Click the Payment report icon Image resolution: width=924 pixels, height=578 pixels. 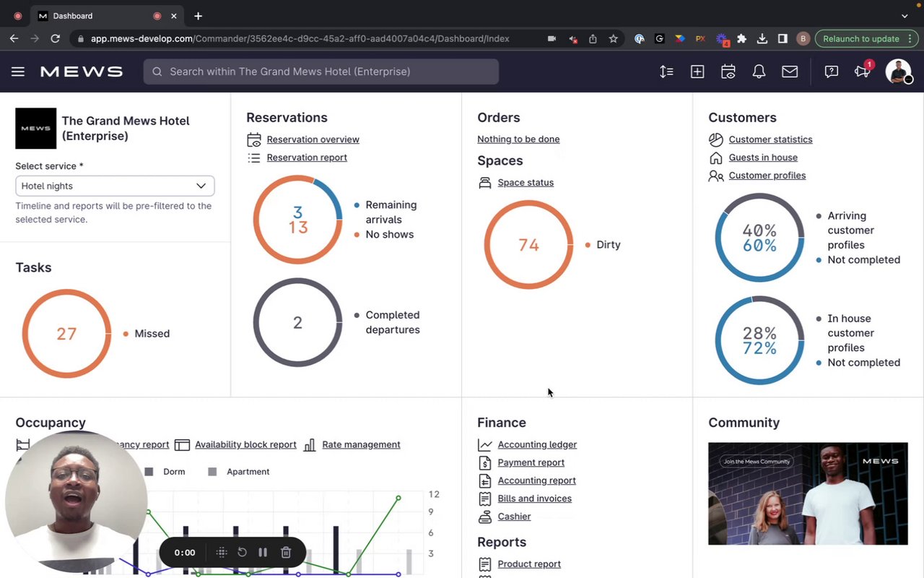pyautogui.click(x=485, y=462)
